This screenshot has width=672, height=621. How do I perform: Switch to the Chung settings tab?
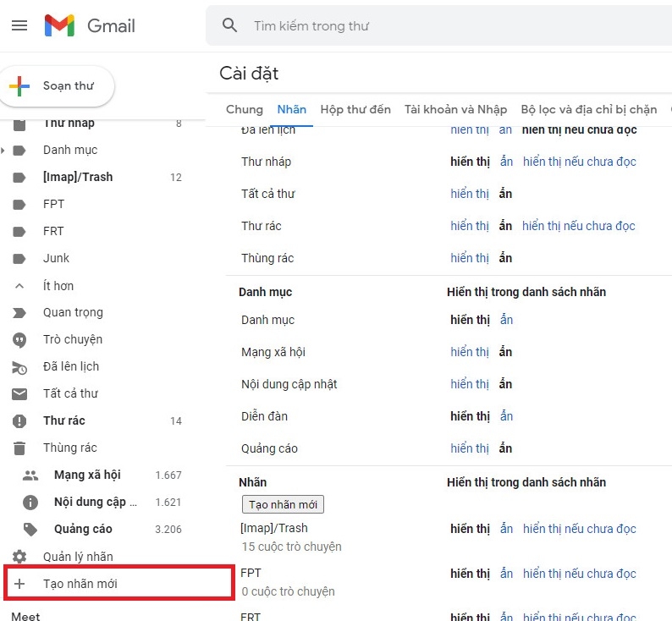(x=245, y=110)
